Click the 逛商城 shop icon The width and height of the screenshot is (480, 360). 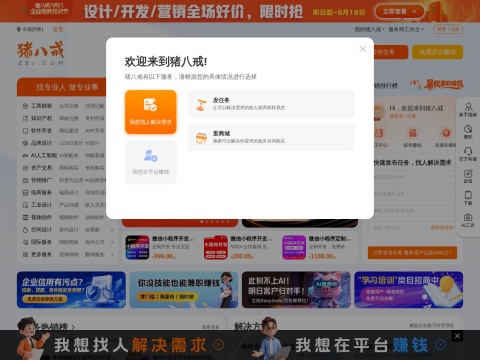[201, 138]
